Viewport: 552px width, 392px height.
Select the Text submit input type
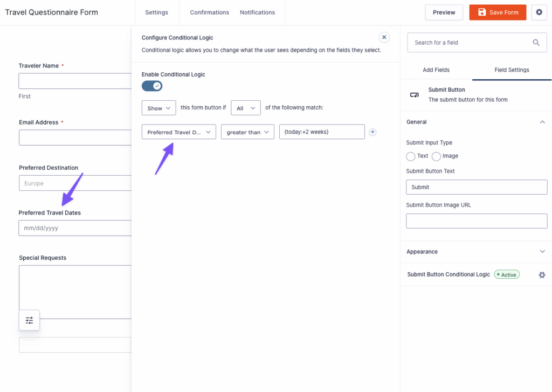coord(410,156)
